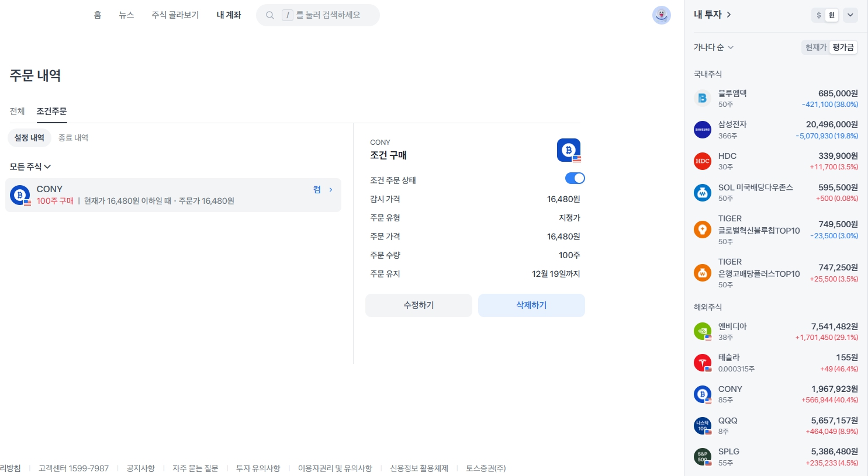
Task: Click the 엔비디아 Nvidia logo
Action: [703, 332]
